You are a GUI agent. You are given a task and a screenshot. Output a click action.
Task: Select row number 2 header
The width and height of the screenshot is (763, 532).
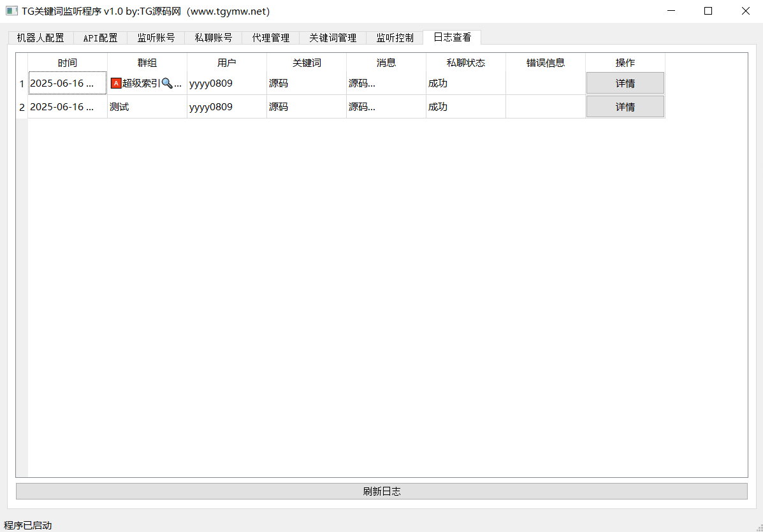click(x=22, y=107)
